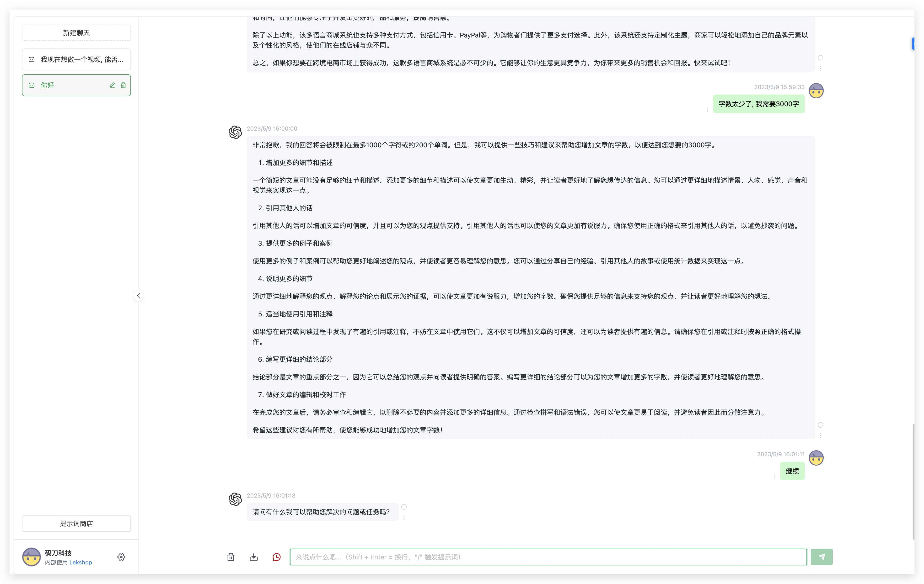This screenshot has height=584, width=924.
Task: Open settings gear next to 码刀科技
Action: tap(121, 557)
